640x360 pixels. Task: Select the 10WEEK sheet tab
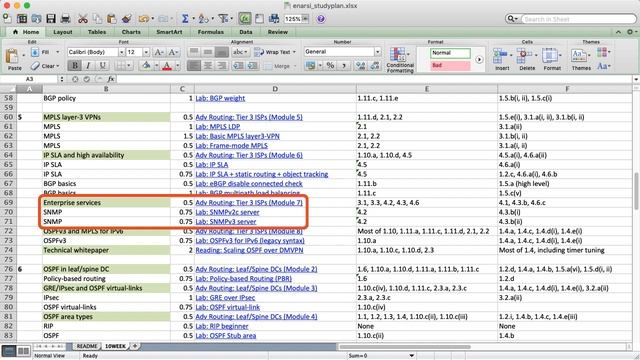(x=116, y=346)
